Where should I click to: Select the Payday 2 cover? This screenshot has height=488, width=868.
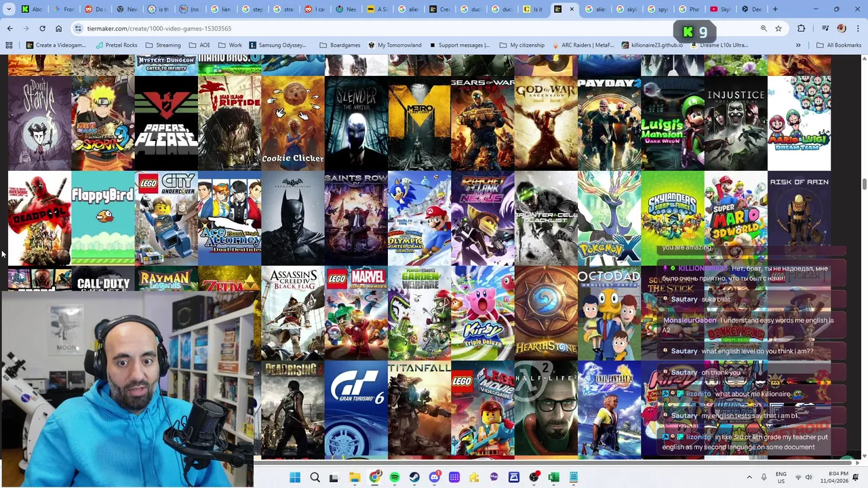(609, 123)
